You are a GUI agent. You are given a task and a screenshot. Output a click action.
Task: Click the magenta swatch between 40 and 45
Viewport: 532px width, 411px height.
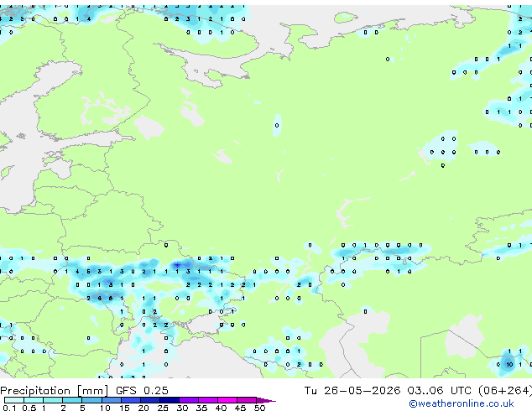click(x=227, y=400)
